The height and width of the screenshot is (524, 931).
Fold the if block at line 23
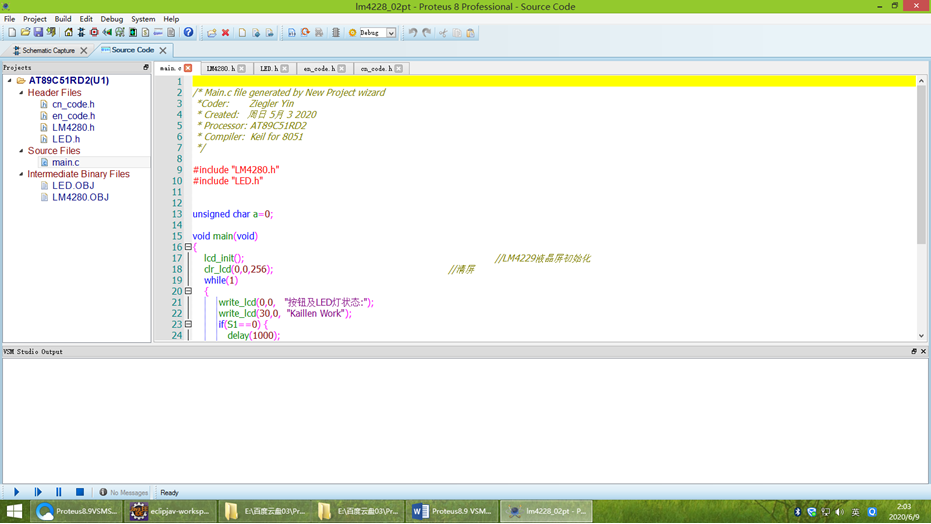tap(188, 324)
